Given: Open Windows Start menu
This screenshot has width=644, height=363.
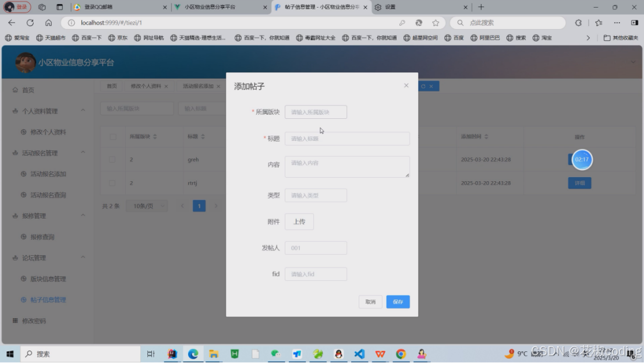Looking at the screenshot, I should click(x=10, y=354).
